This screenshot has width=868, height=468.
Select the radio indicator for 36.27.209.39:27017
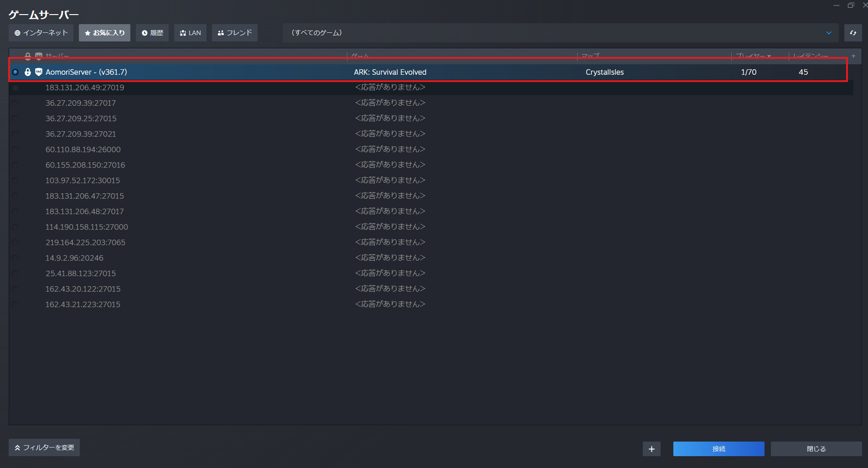pos(15,103)
